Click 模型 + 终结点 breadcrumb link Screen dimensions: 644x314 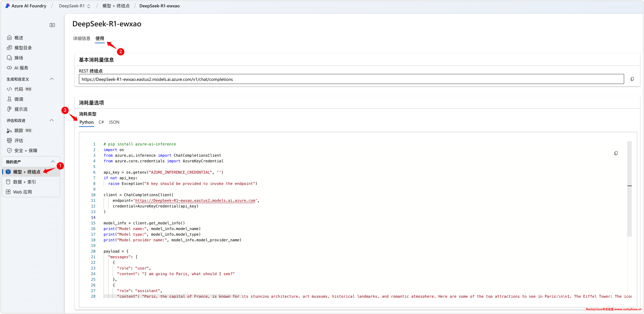(116, 6)
